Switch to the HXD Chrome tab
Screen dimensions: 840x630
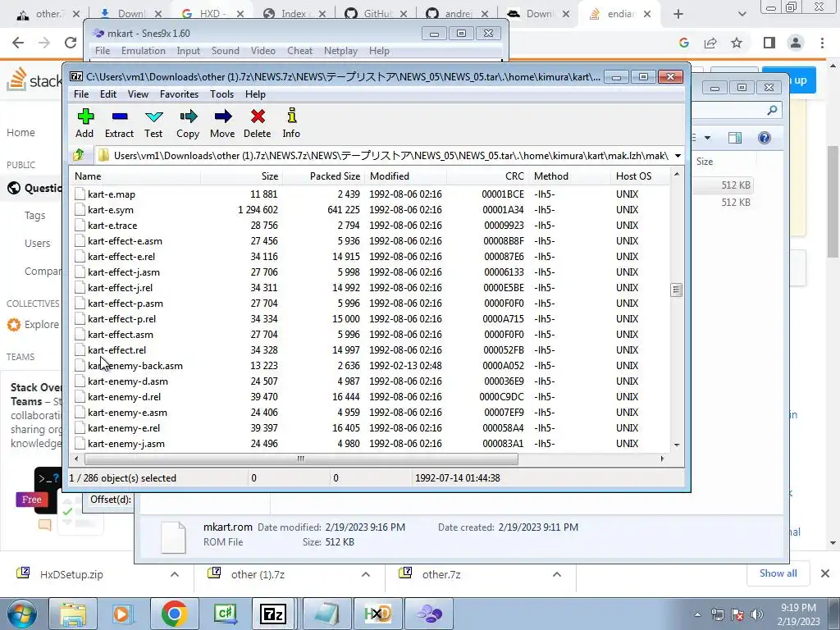[x=212, y=14]
